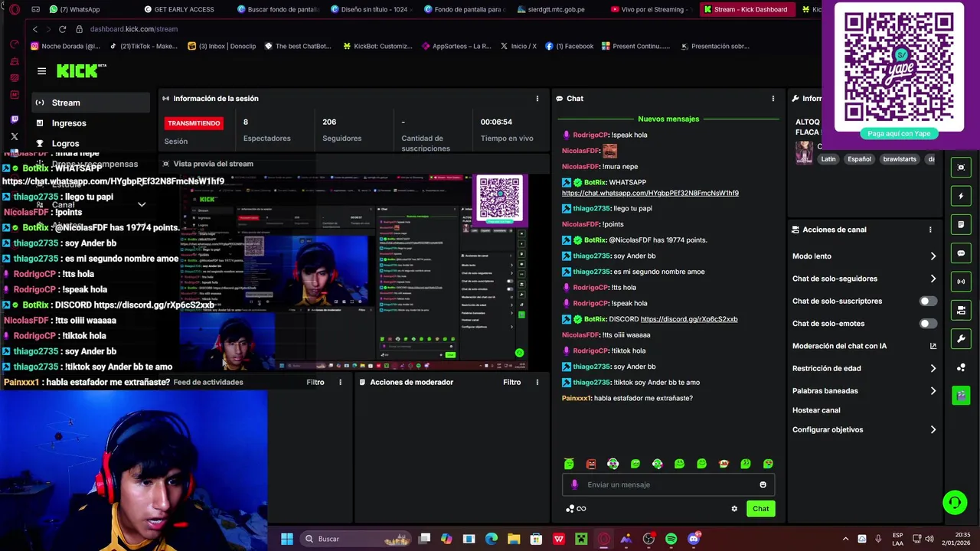The height and width of the screenshot is (551, 980).
Task: Open the discord.gg link in chat
Action: tap(689, 319)
